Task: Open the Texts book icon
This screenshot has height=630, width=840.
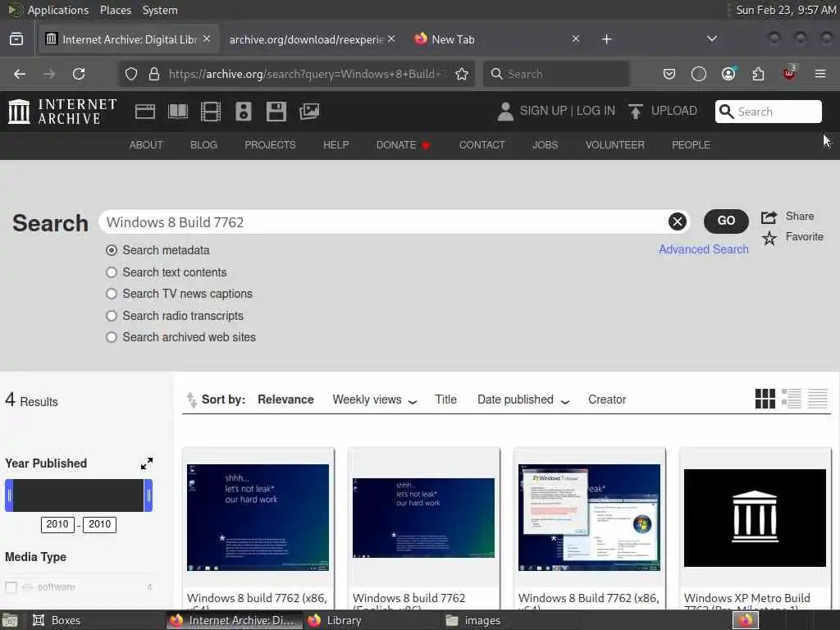Action: pyautogui.click(x=178, y=112)
